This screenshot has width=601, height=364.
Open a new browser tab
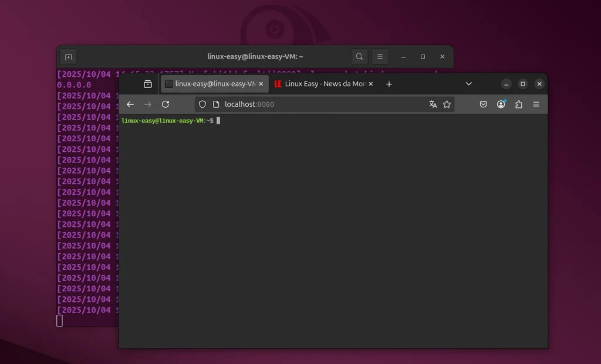pyautogui.click(x=389, y=84)
